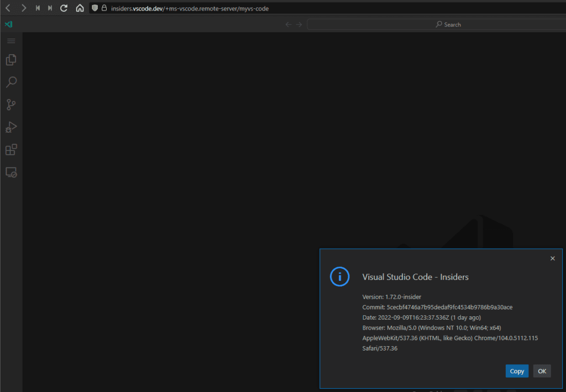566x392 pixels.
Task: Go to the browser home page icon
Action: click(x=80, y=8)
